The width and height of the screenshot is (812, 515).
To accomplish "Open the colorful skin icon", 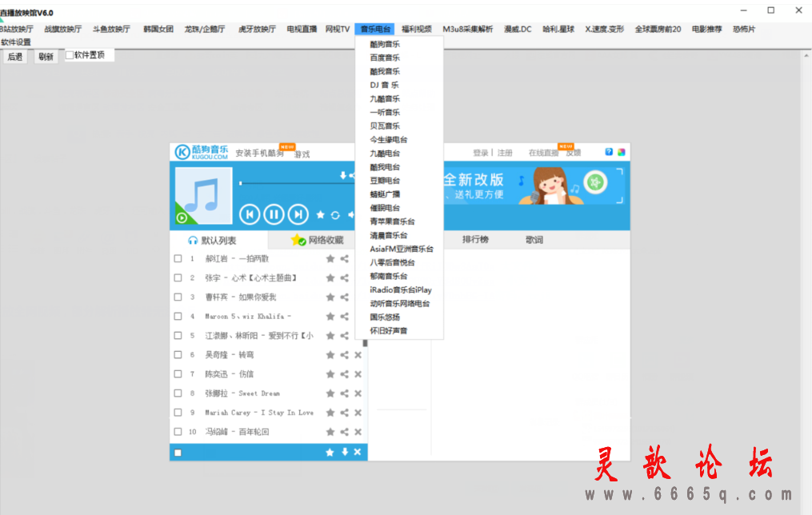I will point(622,152).
